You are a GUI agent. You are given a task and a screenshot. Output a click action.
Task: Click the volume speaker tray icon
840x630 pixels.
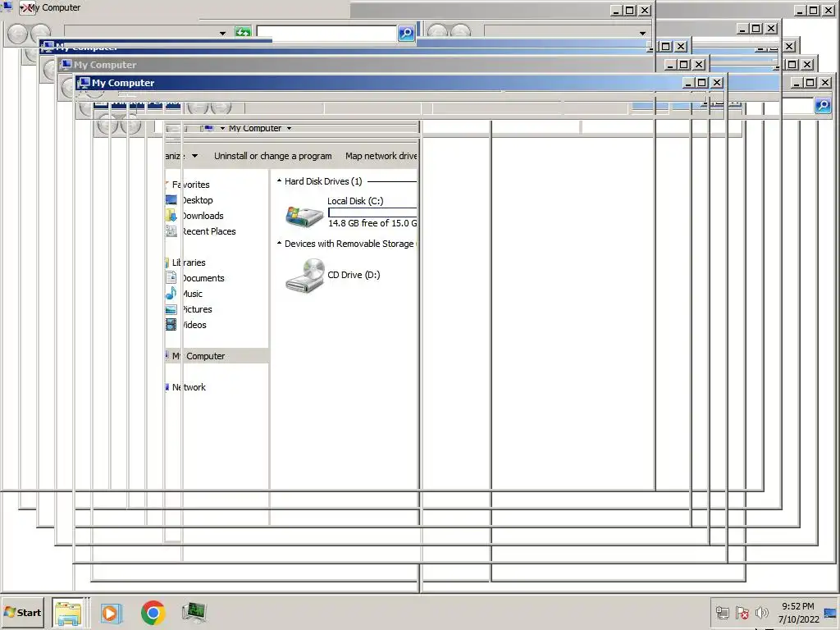pos(761,612)
